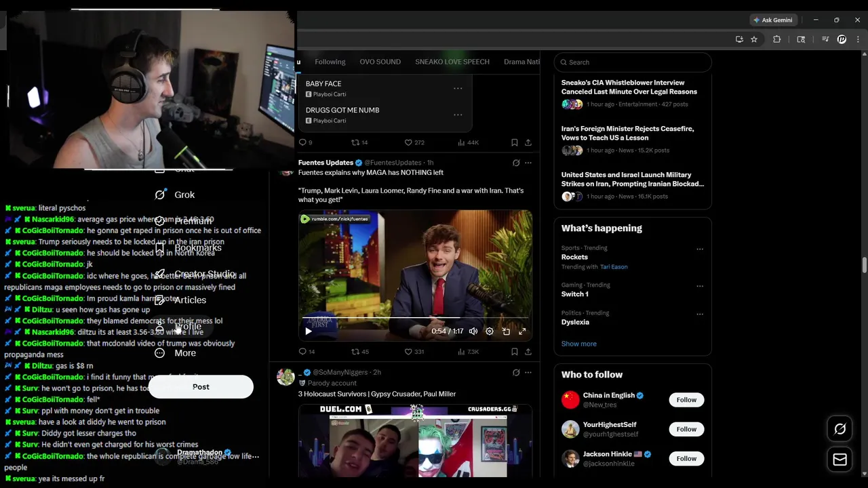The height and width of the screenshot is (488, 868).
Task: Open the install app icon in address bar
Action: click(x=739, y=39)
